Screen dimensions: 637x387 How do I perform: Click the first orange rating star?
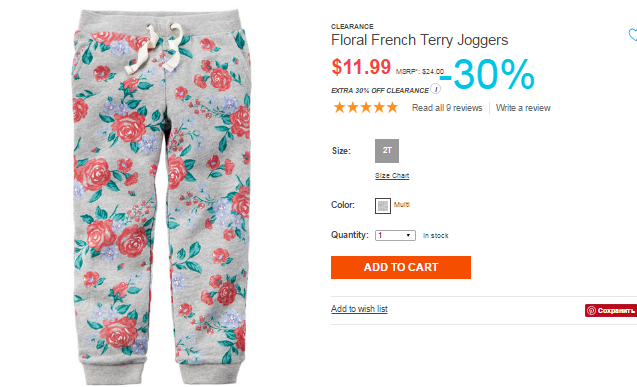339,108
